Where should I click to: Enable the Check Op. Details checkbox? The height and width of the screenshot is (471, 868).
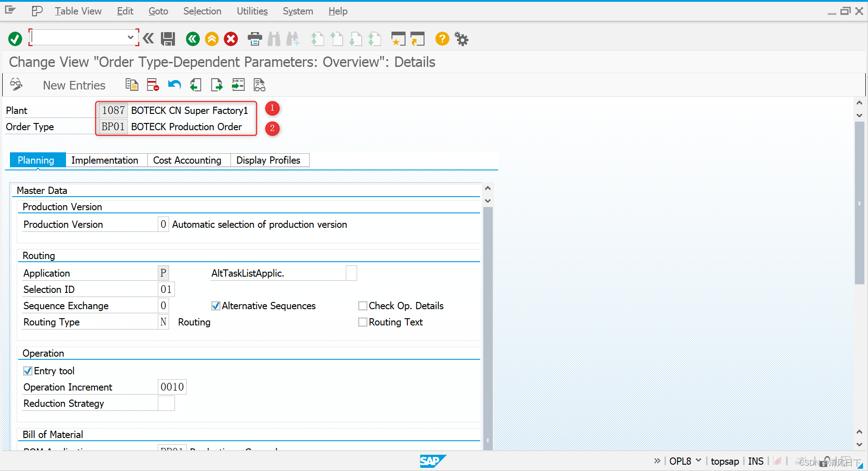(x=363, y=306)
